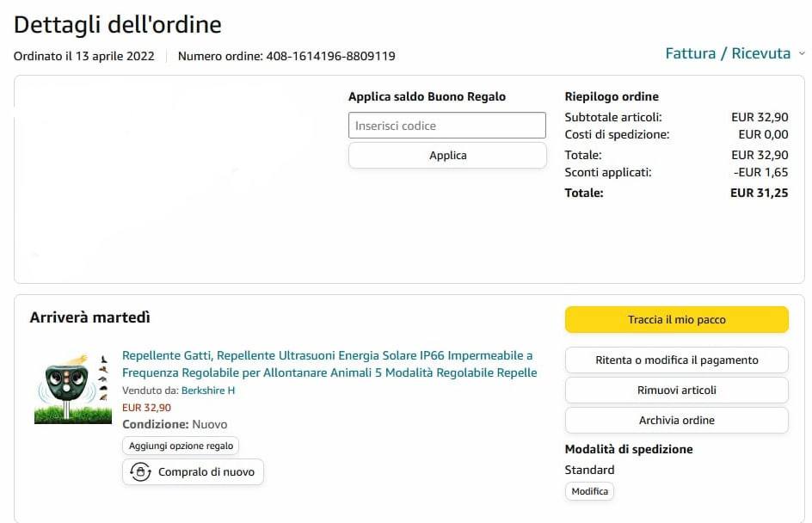Visit the seller Berkshire H link

(207, 391)
